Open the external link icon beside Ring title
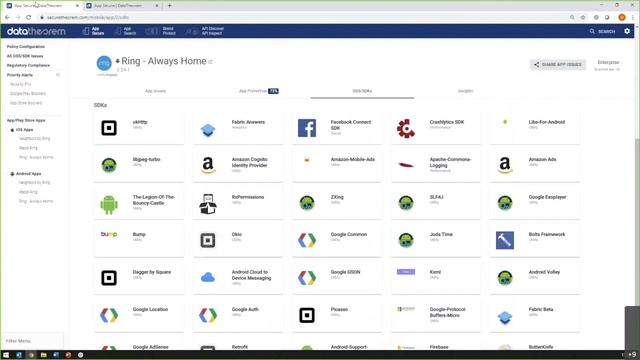Viewport: 640px width, 360px height. [211, 62]
